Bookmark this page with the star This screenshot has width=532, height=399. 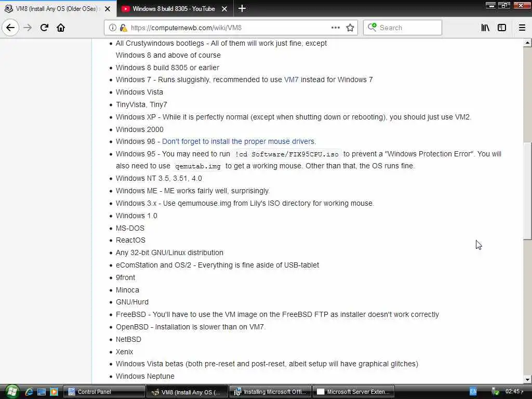pos(350,28)
